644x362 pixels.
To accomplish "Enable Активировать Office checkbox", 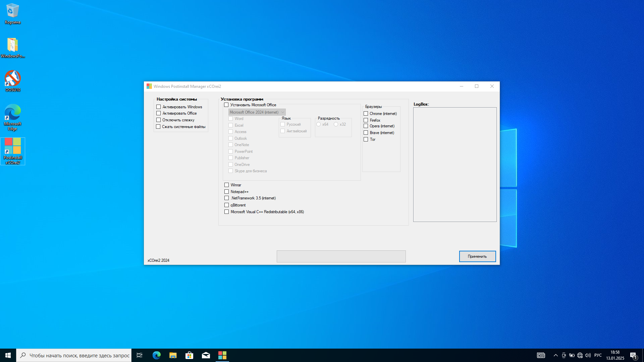I will click(158, 113).
